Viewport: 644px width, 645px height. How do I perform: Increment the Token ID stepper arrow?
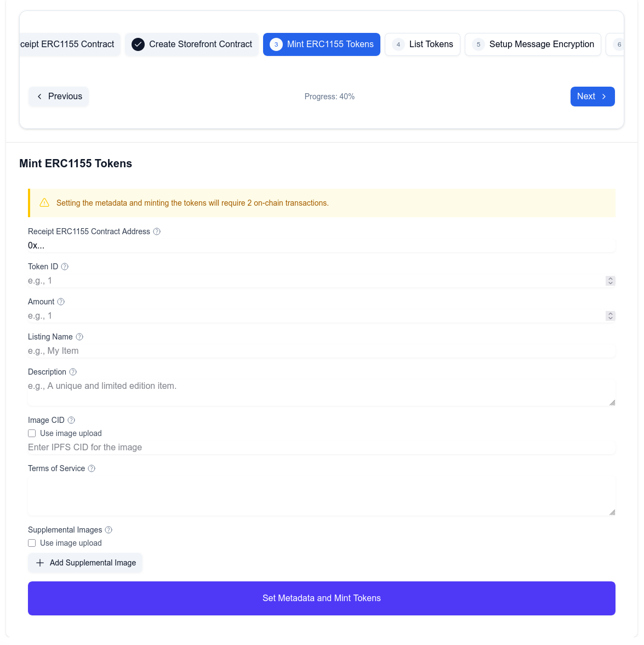pos(610,278)
